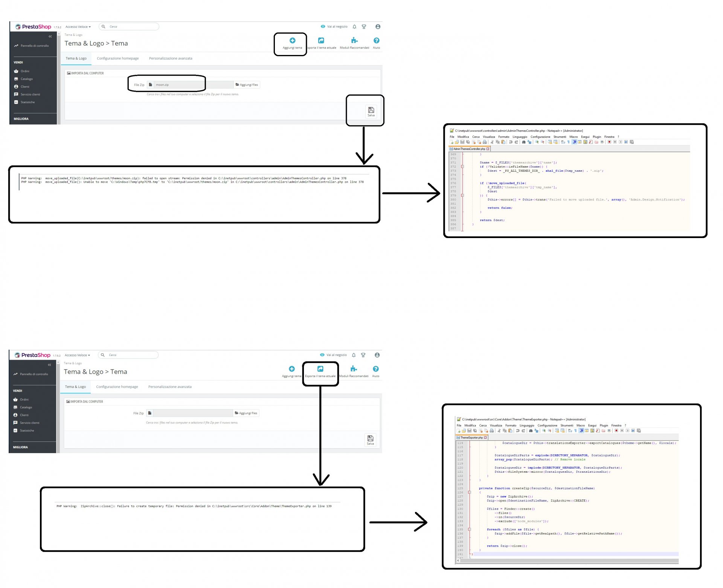Click Aggiungi tema icon above moon.zip form
This screenshot has width=723, height=588.
pos(292,41)
